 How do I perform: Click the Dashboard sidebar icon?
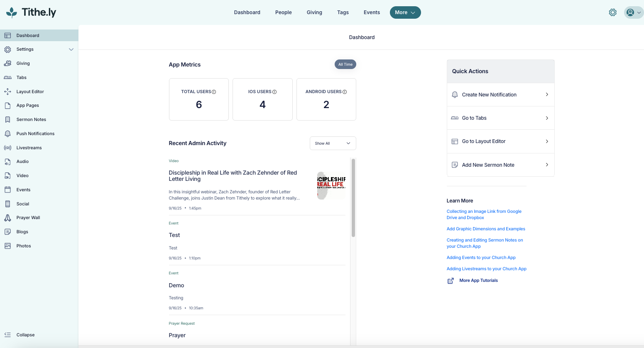(7, 35)
